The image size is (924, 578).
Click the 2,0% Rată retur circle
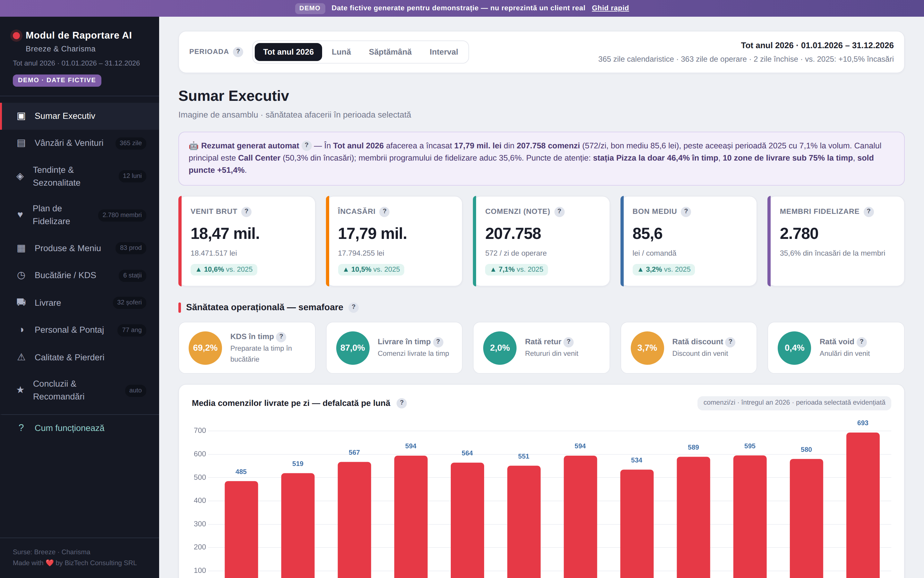click(x=500, y=348)
